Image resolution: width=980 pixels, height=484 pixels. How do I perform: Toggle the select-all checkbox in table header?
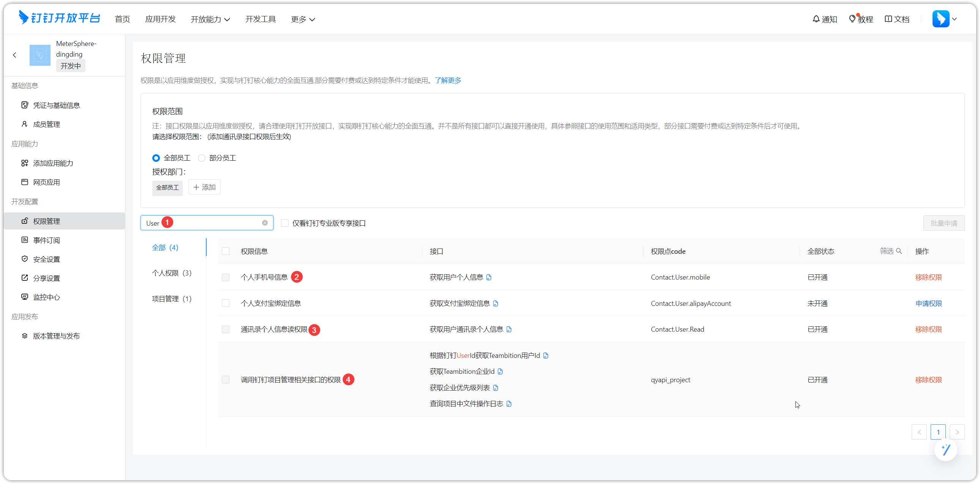pos(226,251)
